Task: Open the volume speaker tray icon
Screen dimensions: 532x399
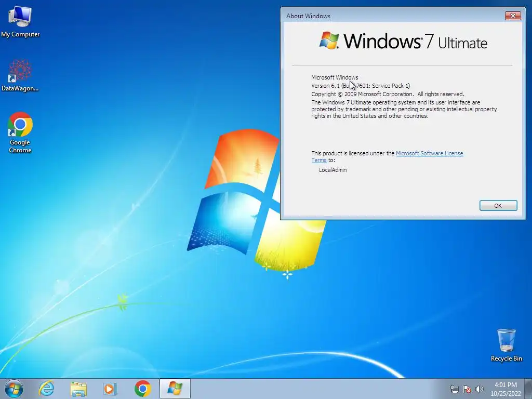Action: (479, 389)
